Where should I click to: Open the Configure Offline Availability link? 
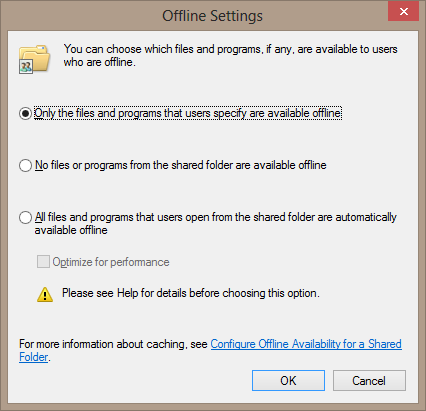(306, 344)
